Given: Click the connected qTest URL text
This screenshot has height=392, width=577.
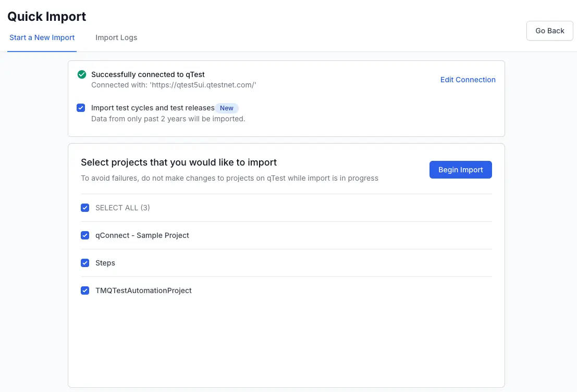Looking at the screenshot, I should point(174,85).
